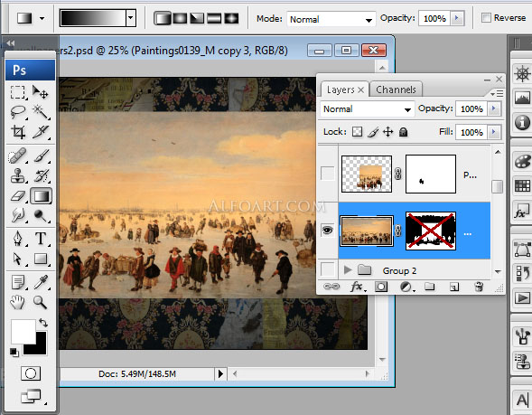
Task: Select the Rectangle shape tool
Action: (x=41, y=259)
